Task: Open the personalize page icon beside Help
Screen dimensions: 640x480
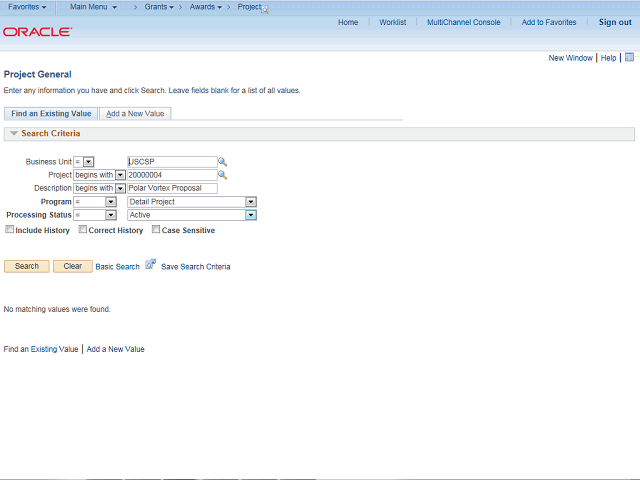Action: (629, 57)
